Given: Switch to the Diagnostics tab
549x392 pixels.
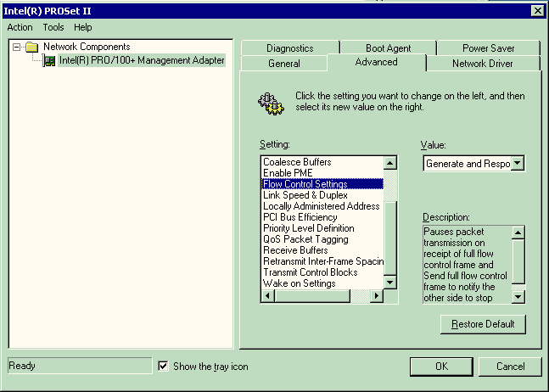Looking at the screenshot, I should (290, 48).
